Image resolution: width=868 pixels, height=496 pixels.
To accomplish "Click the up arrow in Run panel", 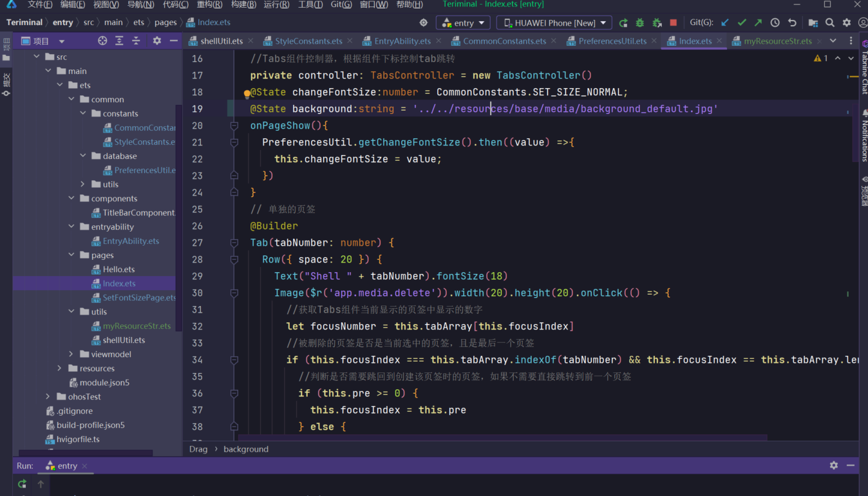I will [x=41, y=484].
